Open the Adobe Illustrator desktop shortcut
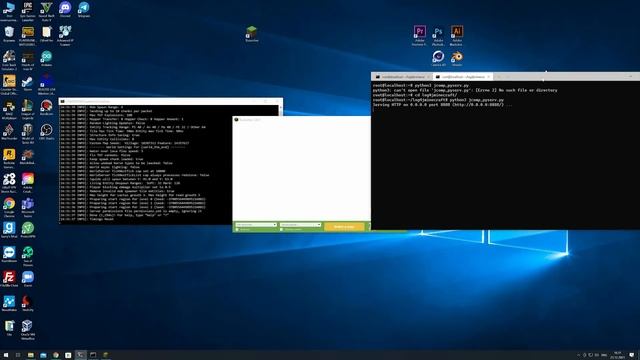 [x=456, y=36]
